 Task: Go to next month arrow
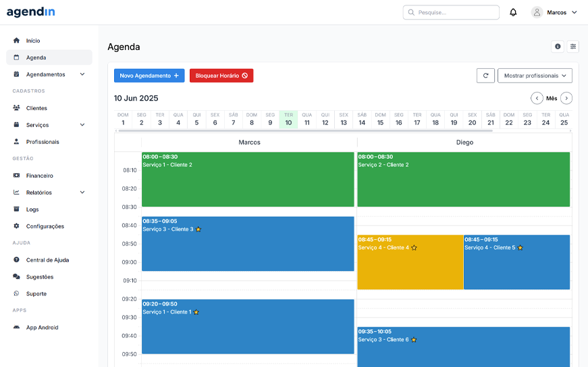coord(566,98)
